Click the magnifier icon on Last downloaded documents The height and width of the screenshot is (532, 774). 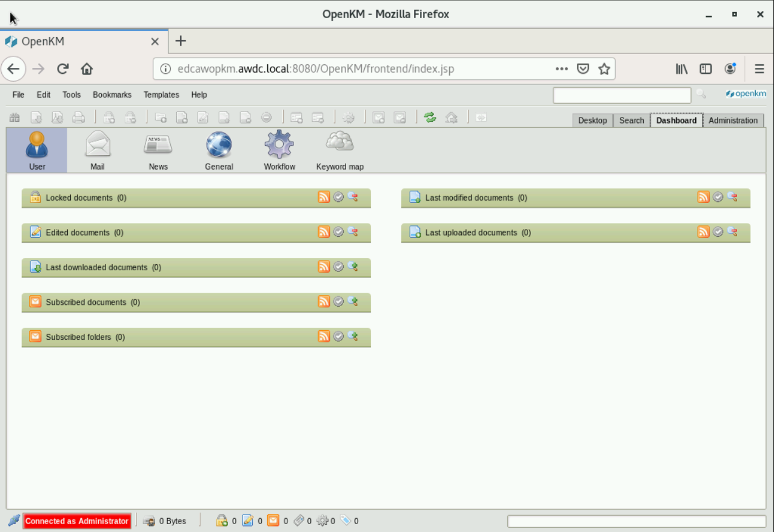tap(353, 267)
